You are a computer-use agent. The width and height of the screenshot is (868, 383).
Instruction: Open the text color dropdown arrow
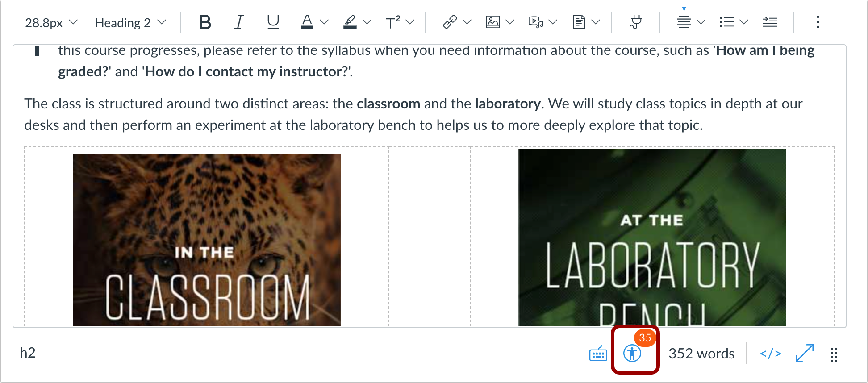point(325,22)
